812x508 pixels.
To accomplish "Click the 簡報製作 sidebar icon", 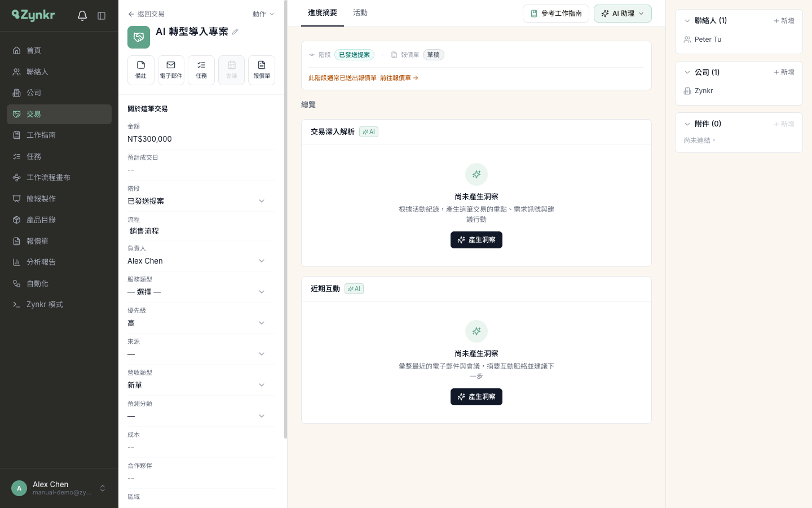I will 17,199.
